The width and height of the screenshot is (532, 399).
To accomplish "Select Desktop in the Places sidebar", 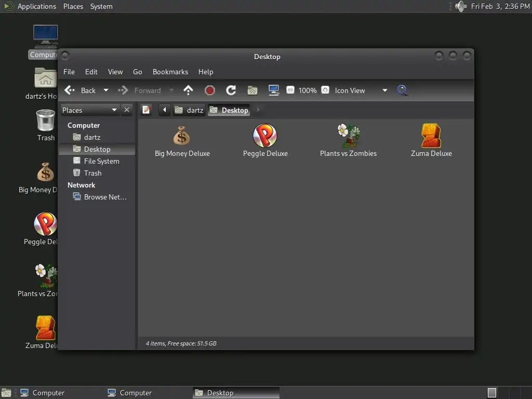I will pos(97,149).
